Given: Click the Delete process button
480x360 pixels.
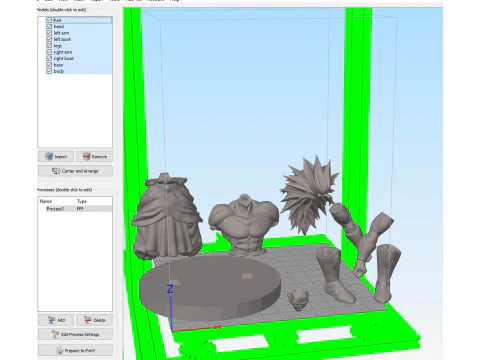Looking at the screenshot, I should coord(94,320).
